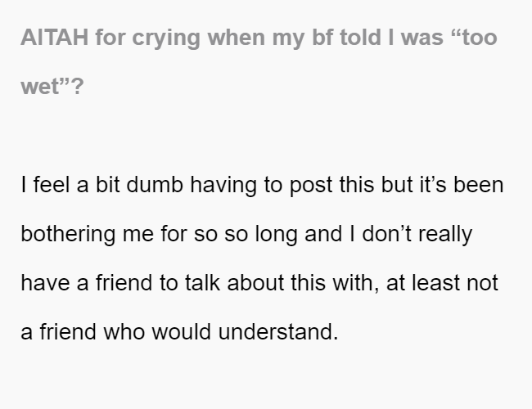
Task: Click the word "been" ending the first line
Action: click(x=479, y=185)
